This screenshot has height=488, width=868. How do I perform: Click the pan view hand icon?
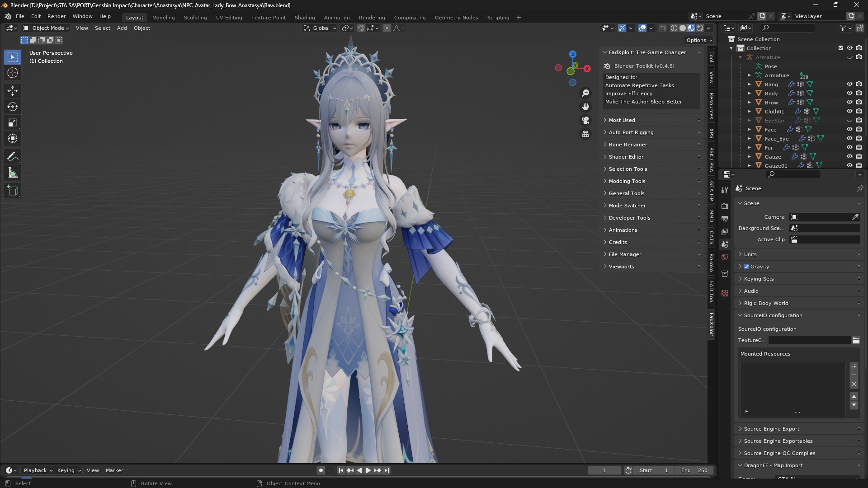pyautogui.click(x=585, y=107)
